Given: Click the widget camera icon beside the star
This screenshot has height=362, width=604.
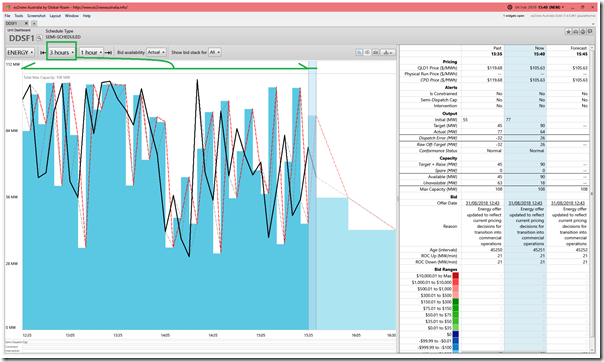Looking at the screenshot, I should click(575, 32).
